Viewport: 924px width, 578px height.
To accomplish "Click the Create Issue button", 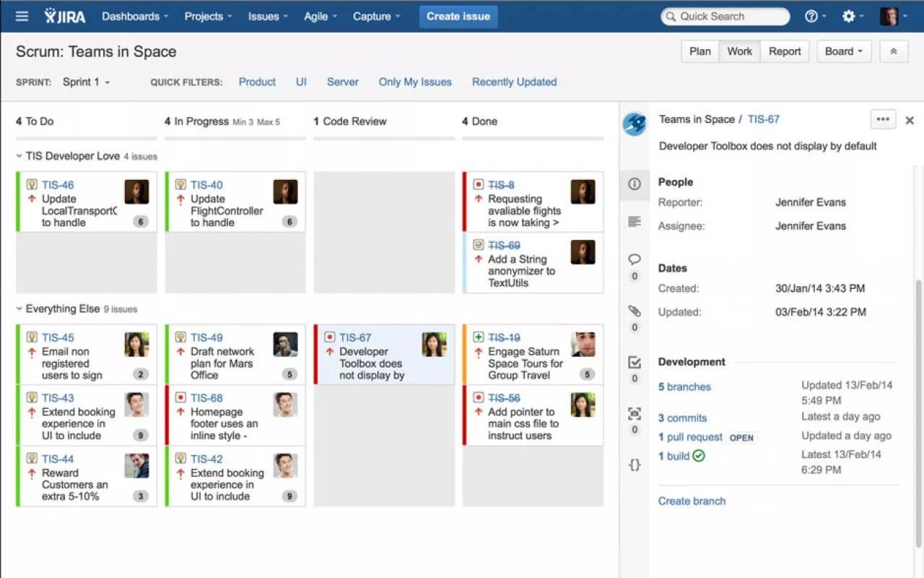I will 458,16.
